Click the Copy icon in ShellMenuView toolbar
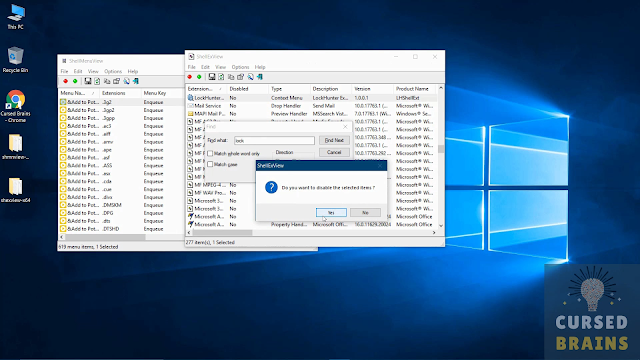 [x=107, y=81]
